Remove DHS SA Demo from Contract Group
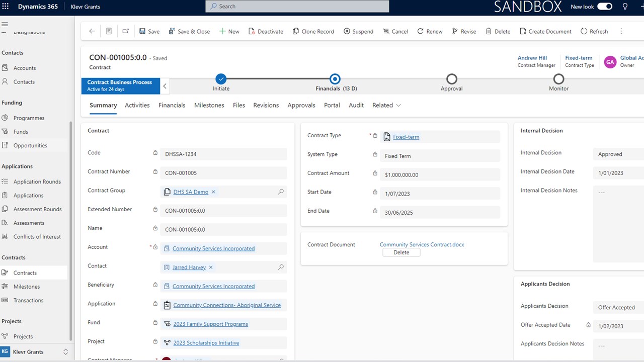This screenshot has height=362, width=644. pos(213,192)
